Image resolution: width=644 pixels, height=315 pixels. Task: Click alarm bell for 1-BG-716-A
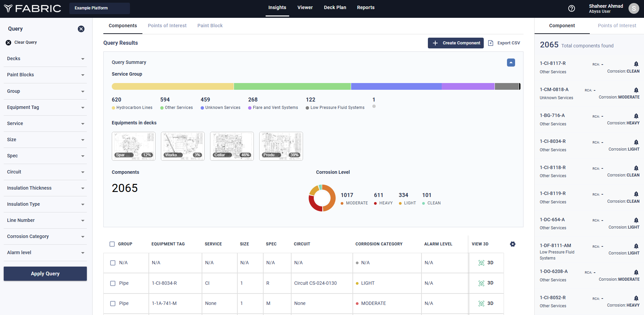coord(636,116)
